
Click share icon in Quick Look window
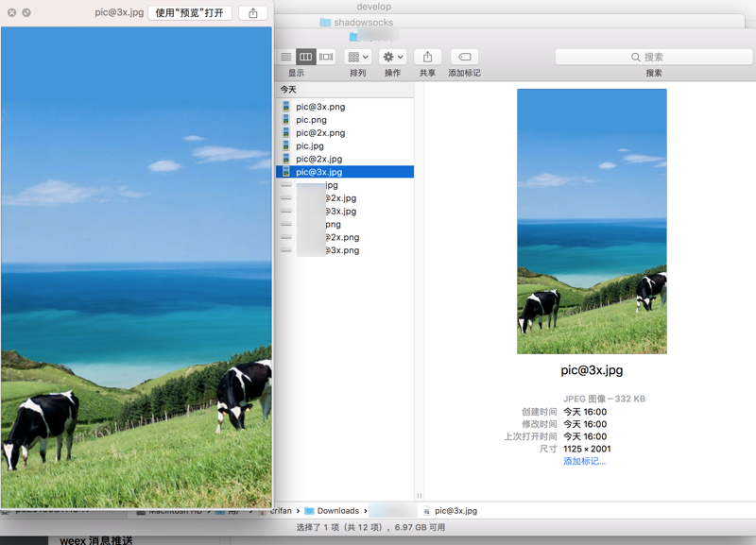pyautogui.click(x=253, y=13)
